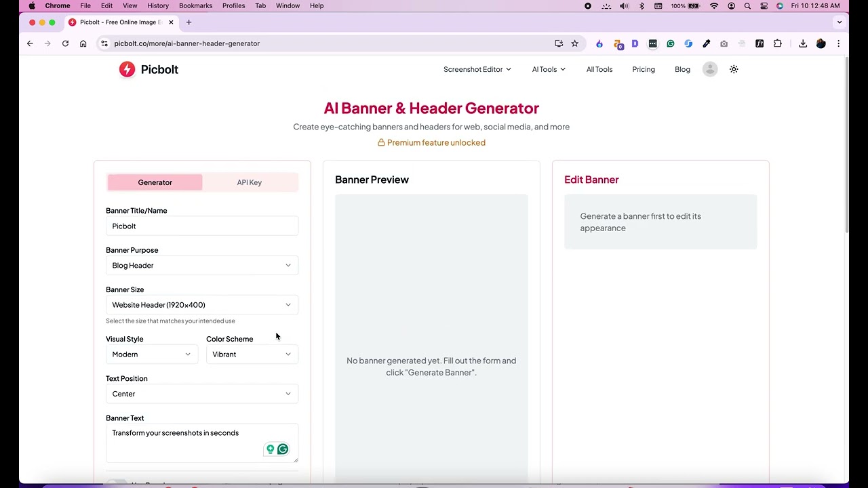Open macOS Control Center icon

tap(764, 5)
